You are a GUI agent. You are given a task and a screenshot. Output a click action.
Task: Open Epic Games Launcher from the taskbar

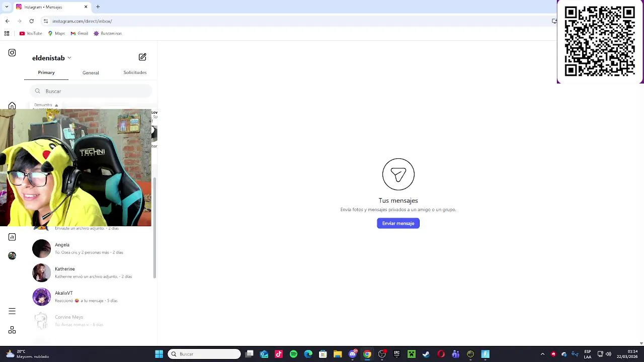tap(396, 354)
